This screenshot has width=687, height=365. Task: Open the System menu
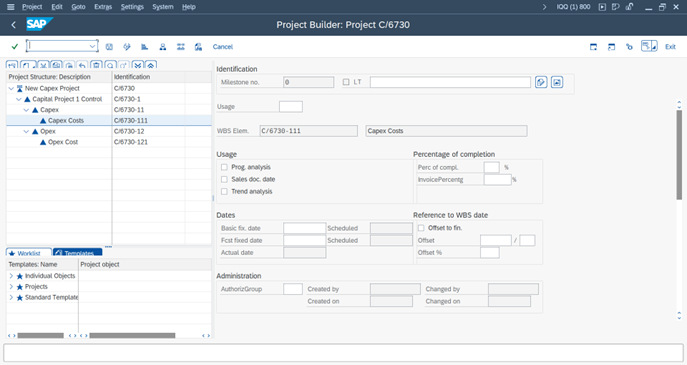[x=163, y=7]
